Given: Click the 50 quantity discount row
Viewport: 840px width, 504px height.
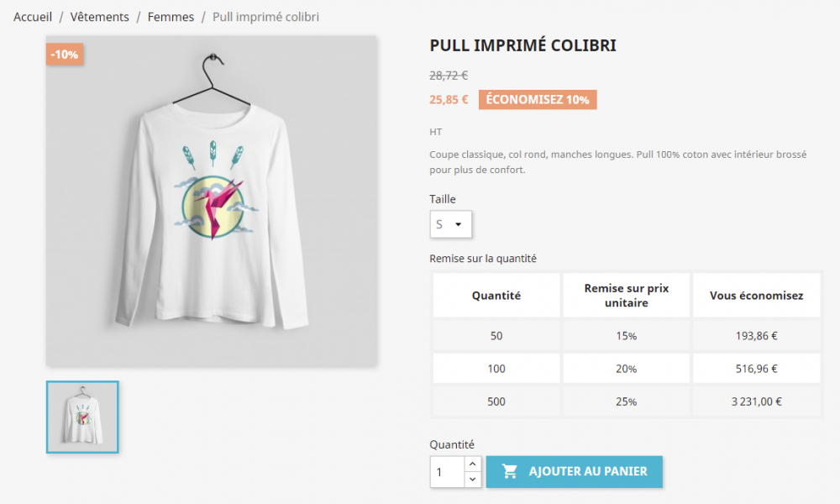Looking at the screenshot, I should tap(627, 336).
